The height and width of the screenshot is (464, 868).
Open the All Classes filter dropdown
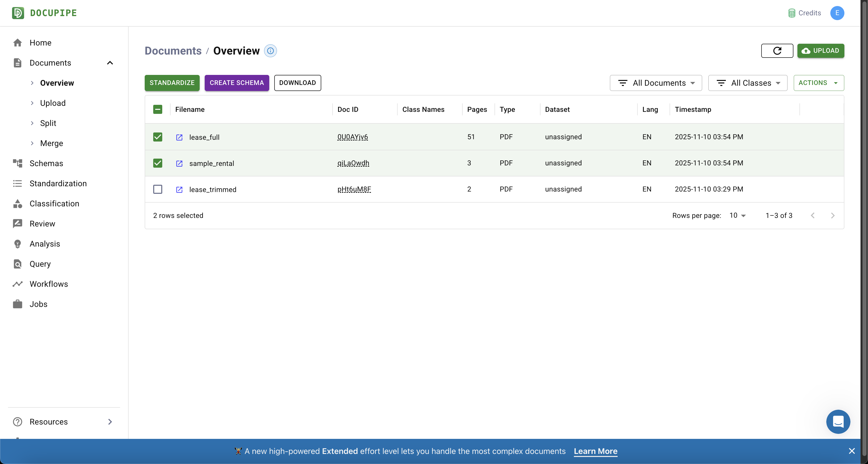[747, 83]
